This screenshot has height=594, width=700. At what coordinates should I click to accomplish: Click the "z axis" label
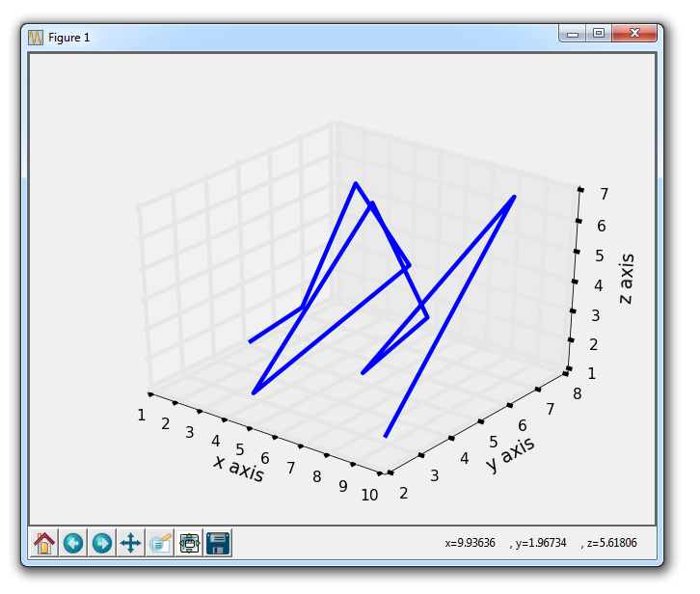coord(626,279)
